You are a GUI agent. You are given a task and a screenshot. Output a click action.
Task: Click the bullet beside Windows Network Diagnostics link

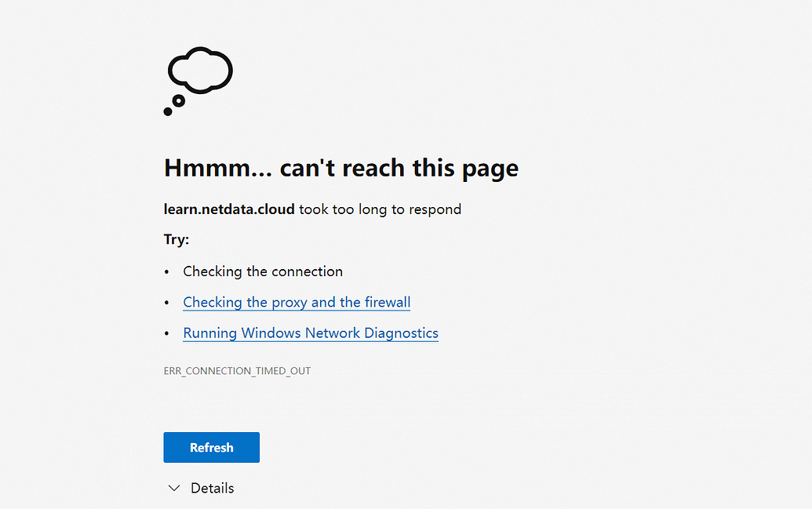coord(167,333)
